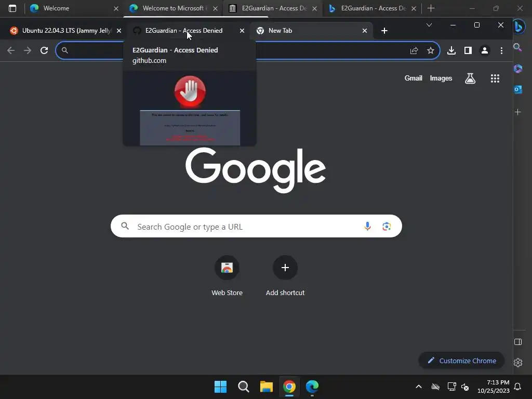
Task: Close Chrome's E2Guardian - Access Denied tab
Action: pyautogui.click(x=242, y=31)
